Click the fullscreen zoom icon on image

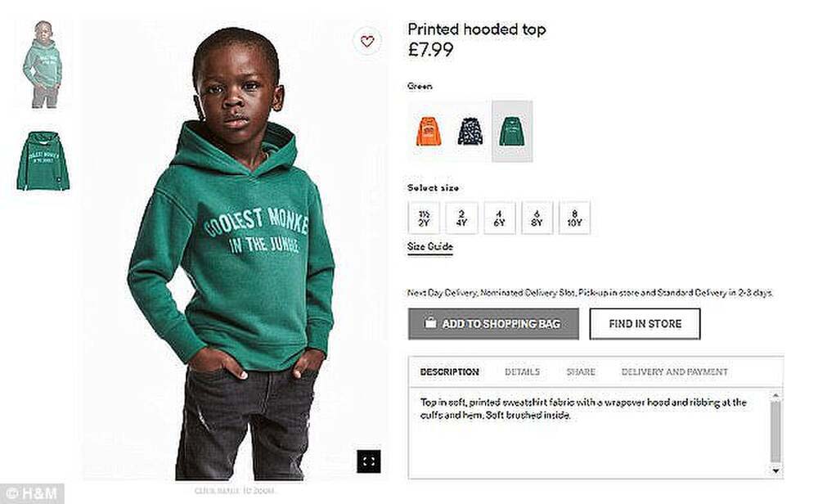click(x=368, y=461)
